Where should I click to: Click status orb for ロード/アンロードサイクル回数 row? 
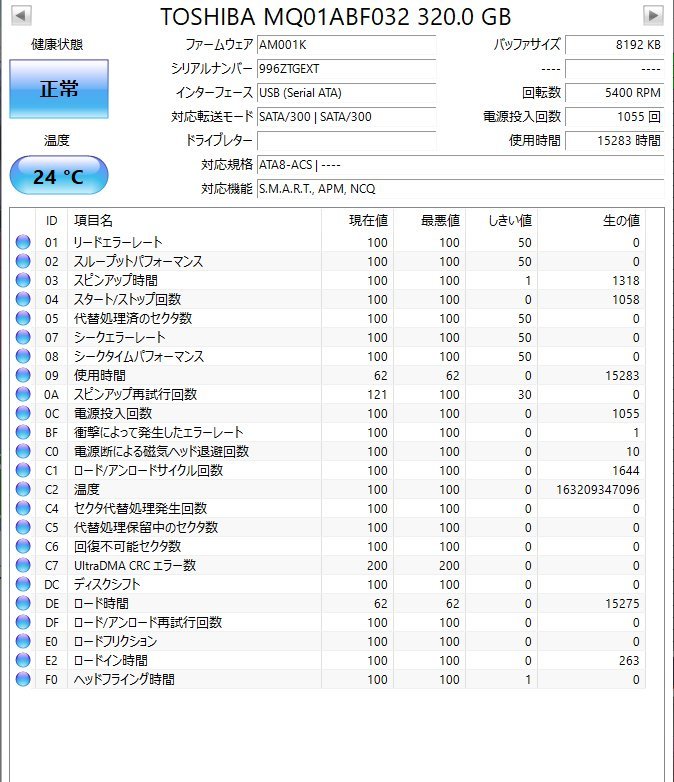[23, 470]
